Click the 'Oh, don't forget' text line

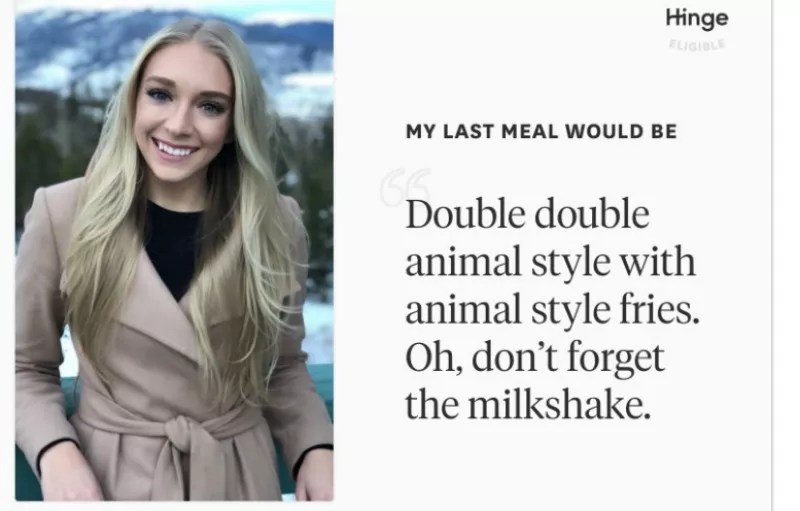535,358
